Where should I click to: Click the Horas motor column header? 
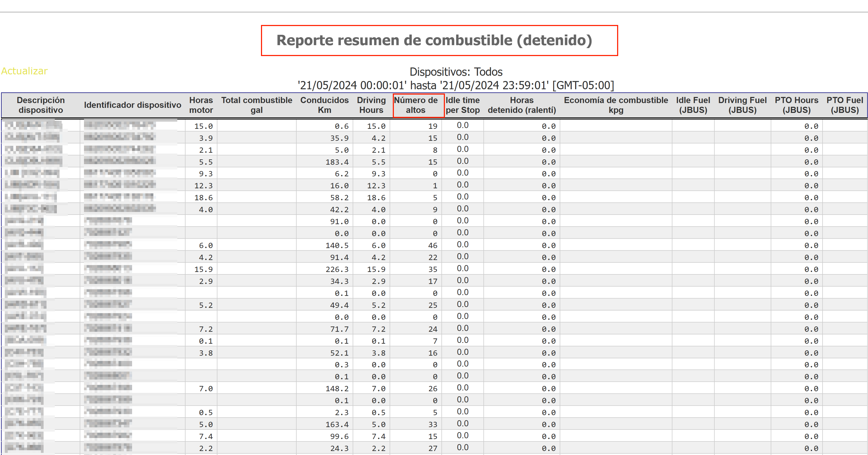point(201,105)
